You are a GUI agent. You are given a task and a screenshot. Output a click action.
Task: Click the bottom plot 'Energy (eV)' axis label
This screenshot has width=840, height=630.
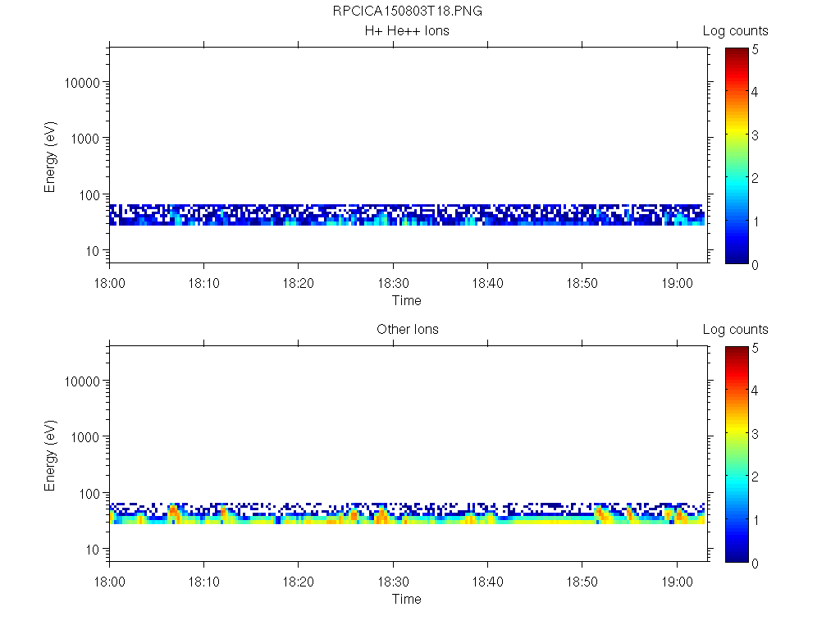pyautogui.click(x=50, y=455)
